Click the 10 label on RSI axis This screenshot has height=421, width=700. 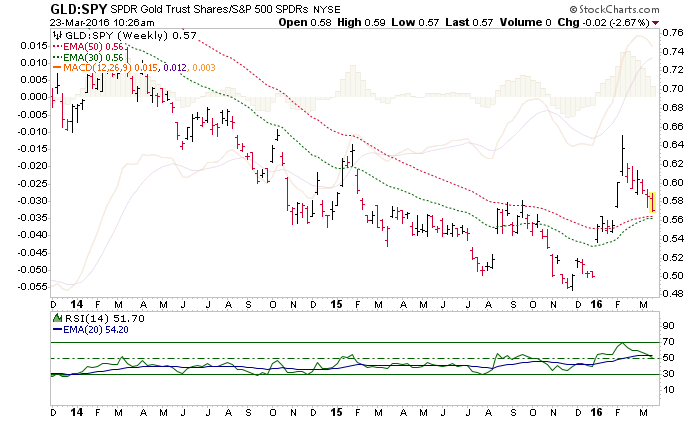668,390
